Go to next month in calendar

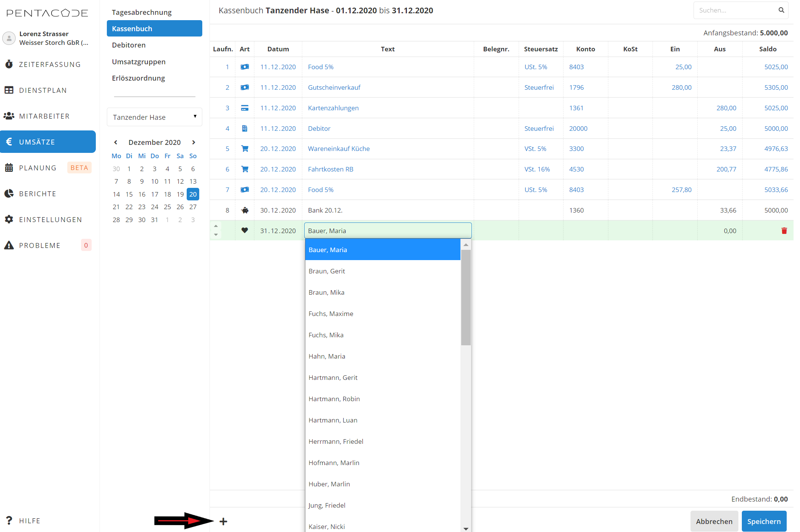click(x=194, y=142)
